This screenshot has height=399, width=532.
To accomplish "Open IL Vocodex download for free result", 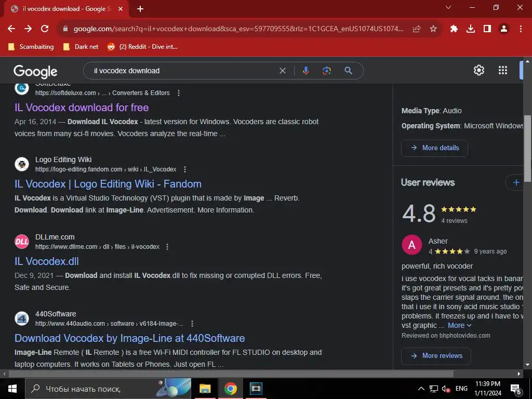I will (x=82, y=108).
